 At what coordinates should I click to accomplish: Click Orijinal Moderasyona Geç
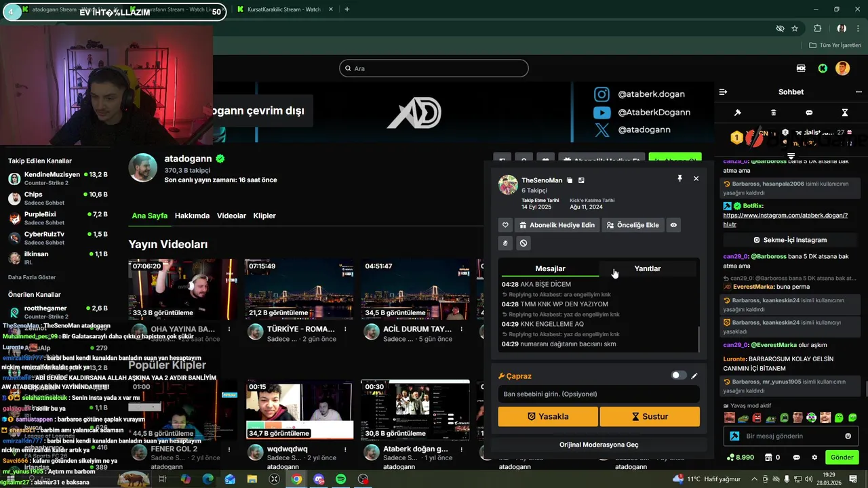pos(599,445)
